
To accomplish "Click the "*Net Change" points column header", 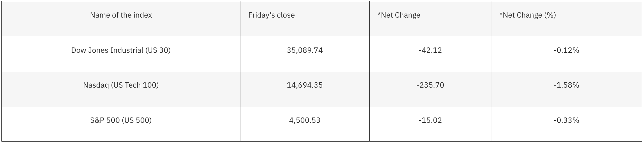I will 399,15.
